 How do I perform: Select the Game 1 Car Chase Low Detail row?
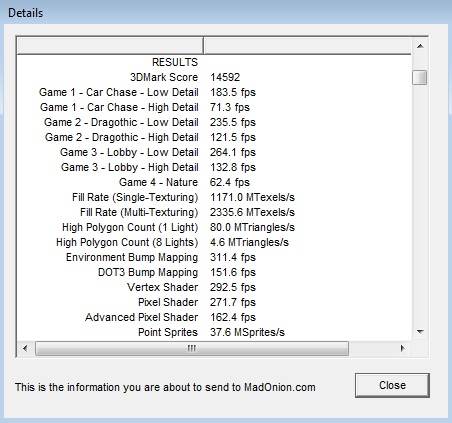[x=214, y=92]
